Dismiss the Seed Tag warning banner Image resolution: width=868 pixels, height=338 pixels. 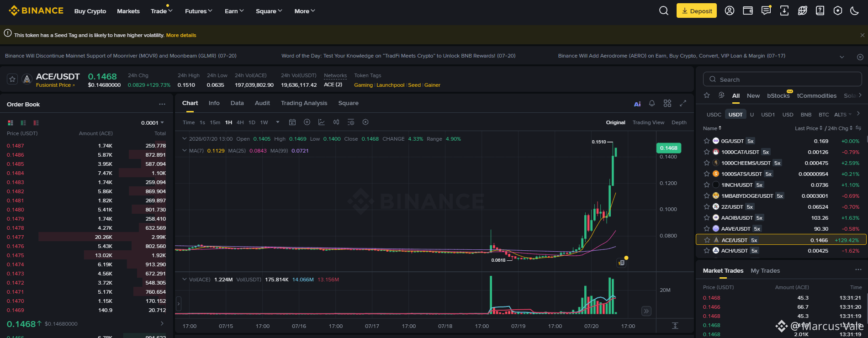[x=862, y=35]
